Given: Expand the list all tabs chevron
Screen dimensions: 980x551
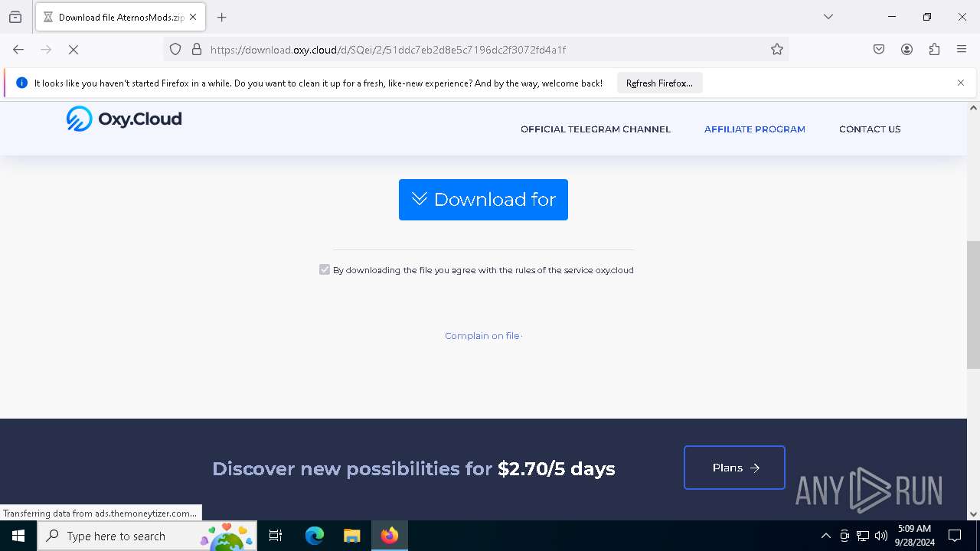Looking at the screenshot, I should [828, 17].
